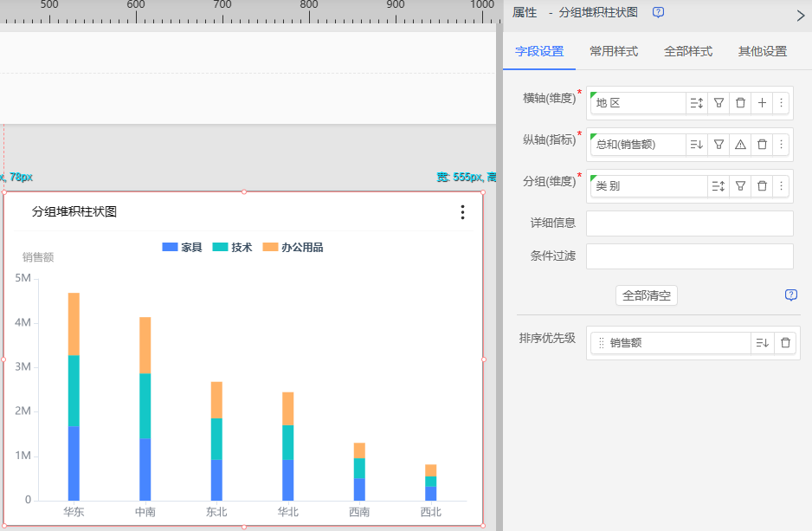
Task: Switch to the 常用样式 tab
Action: tap(614, 52)
